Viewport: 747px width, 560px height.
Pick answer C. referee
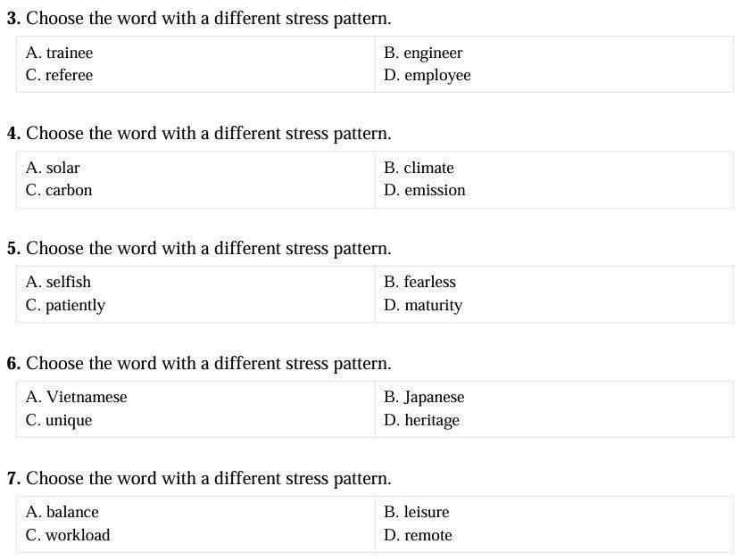coord(60,75)
